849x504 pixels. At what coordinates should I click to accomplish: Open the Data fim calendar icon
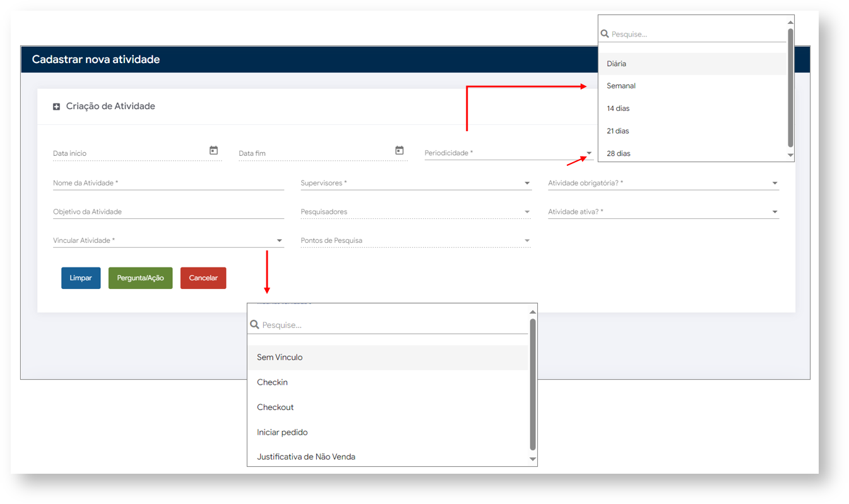399,150
